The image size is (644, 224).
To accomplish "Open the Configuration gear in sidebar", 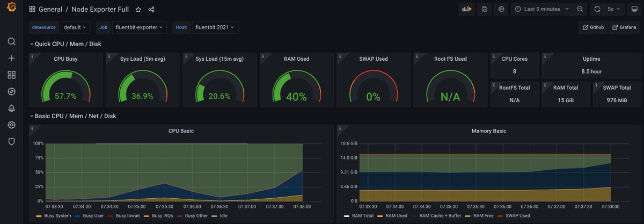I will click(11, 125).
